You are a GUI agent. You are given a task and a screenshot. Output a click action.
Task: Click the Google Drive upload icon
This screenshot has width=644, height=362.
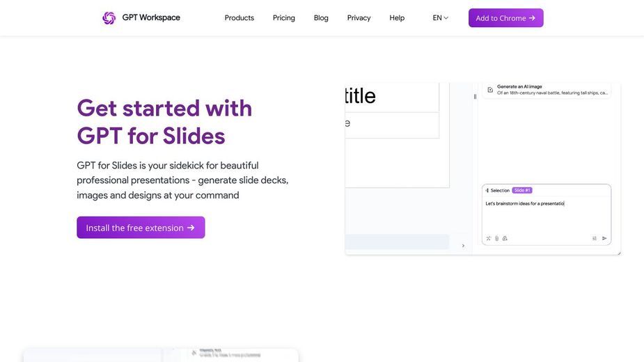click(x=505, y=238)
